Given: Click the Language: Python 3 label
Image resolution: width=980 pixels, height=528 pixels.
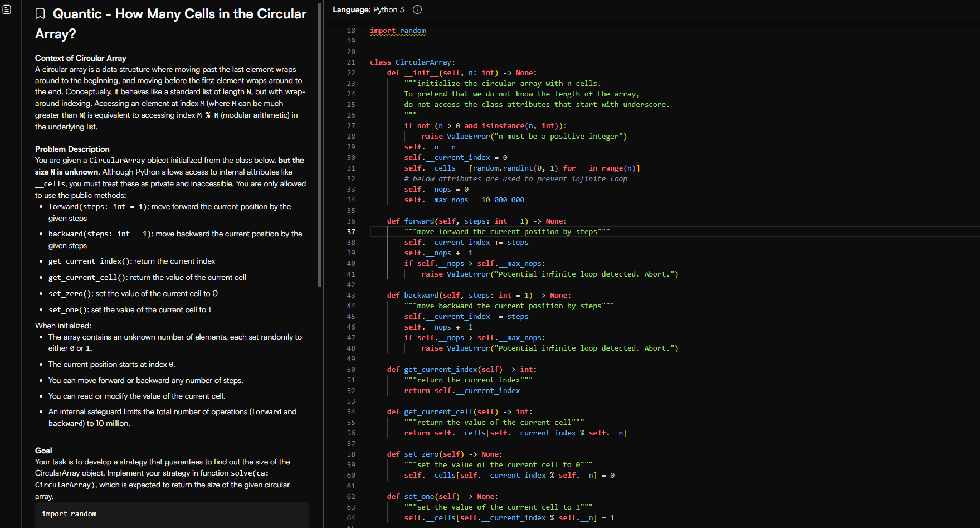Looking at the screenshot, I should pyautogui.click(x=368, y=9).
